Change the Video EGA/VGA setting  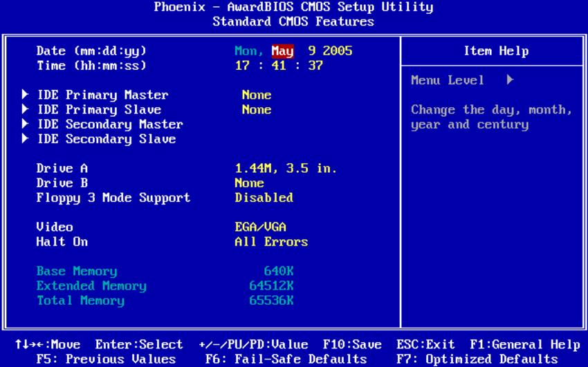pos(260,227)
